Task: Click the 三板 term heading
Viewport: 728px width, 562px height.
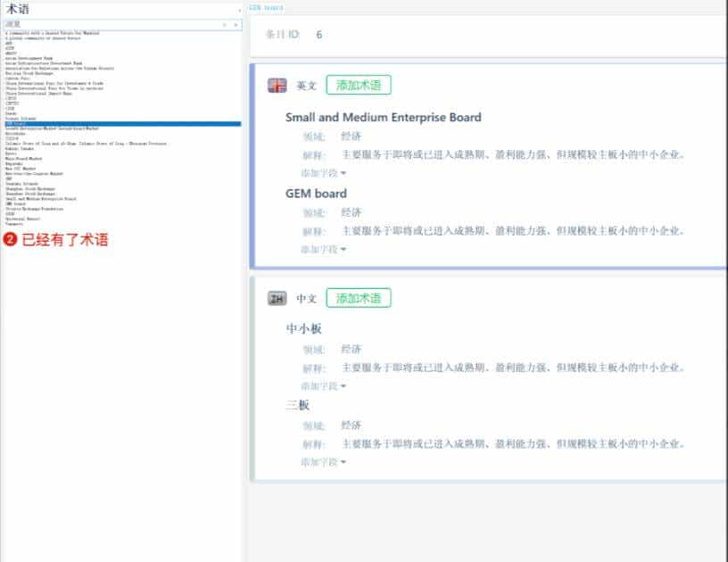Action: [298, 405]
